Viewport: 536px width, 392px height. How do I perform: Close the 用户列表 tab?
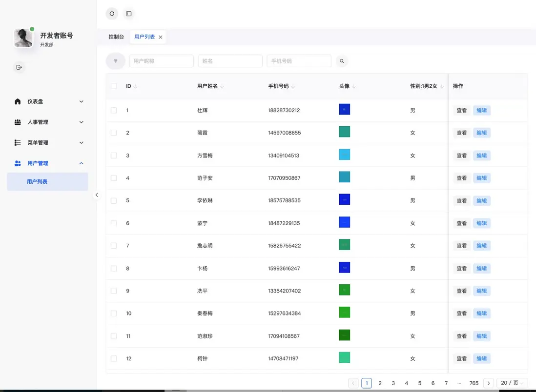(161, 37)
